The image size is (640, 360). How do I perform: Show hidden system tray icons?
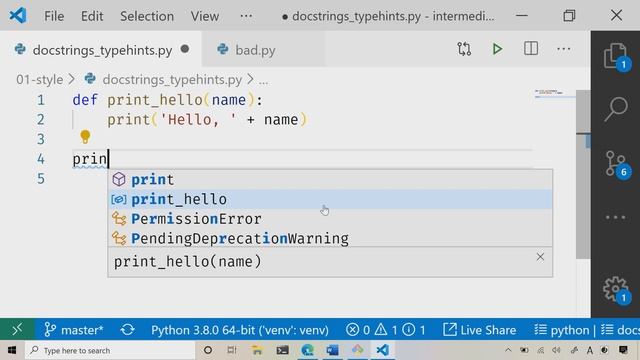point(508,350)
